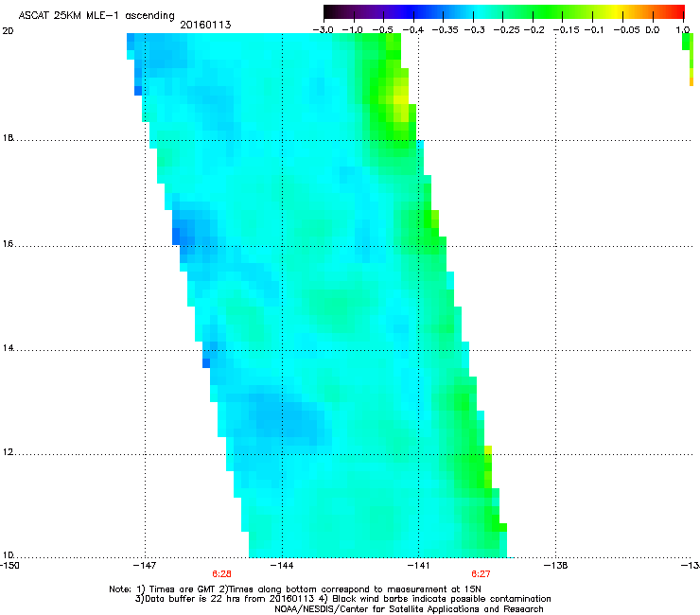The height and width of the screenshot is (615, 700).
Task: Click latitude label 18 on left axis
Action: click(8, 137)
